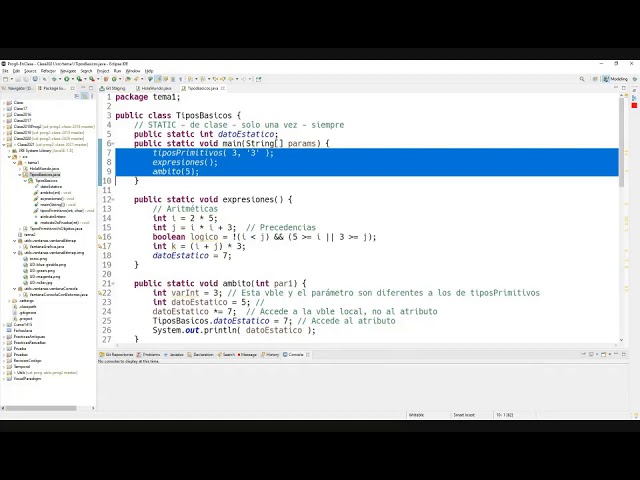Fold the main method at line 6

pos(113,144)
